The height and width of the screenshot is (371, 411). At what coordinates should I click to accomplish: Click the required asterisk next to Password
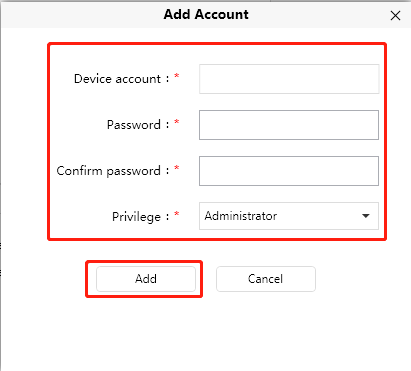pos(177,122)
